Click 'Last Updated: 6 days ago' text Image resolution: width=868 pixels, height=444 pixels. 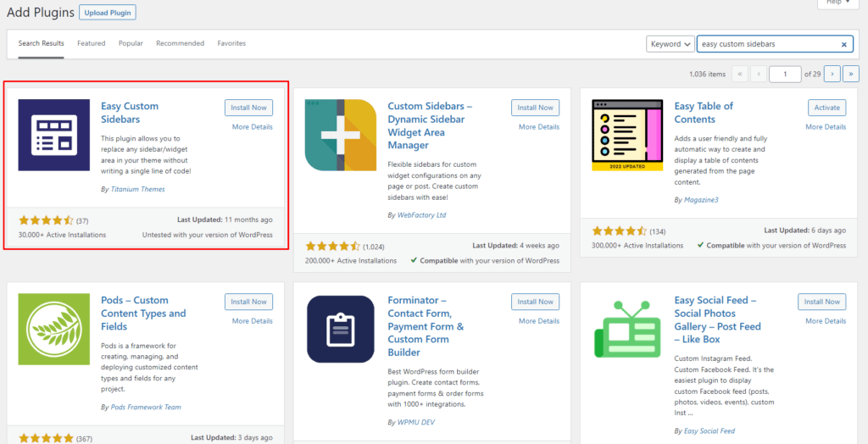[805, 230]
